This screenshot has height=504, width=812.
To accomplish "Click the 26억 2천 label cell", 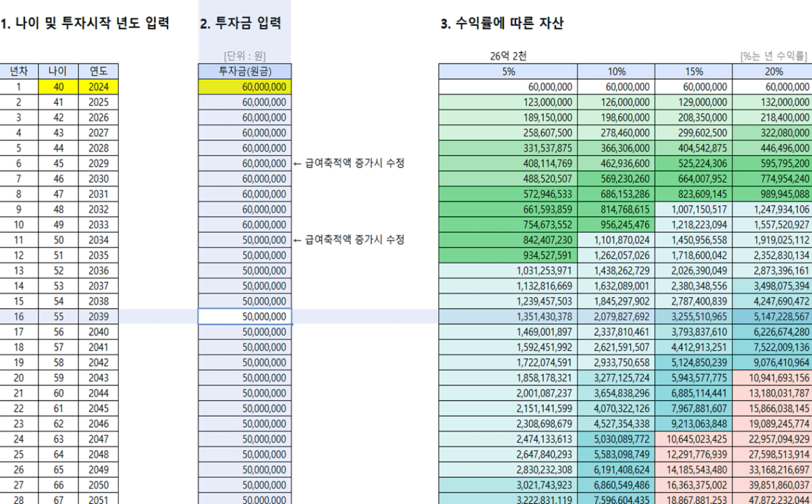I will (x=509, y=56).
